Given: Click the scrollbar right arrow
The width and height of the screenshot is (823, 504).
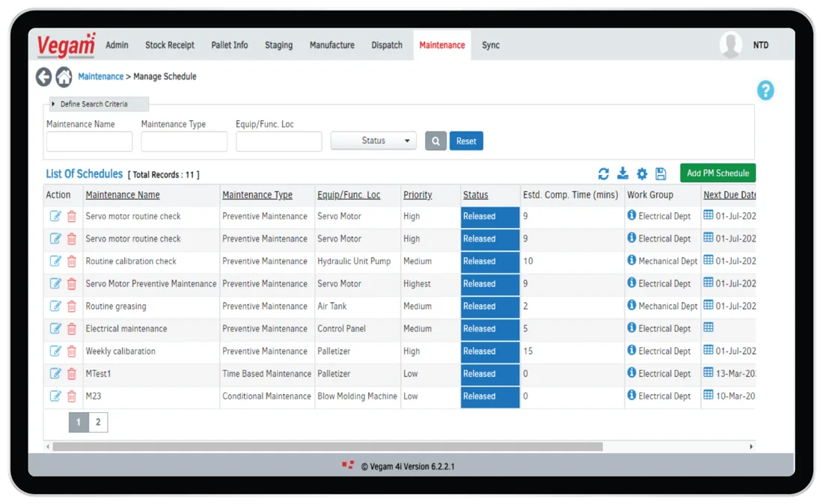Looking at the screenshot, I should pyautogui.click(x=751, y=447).
